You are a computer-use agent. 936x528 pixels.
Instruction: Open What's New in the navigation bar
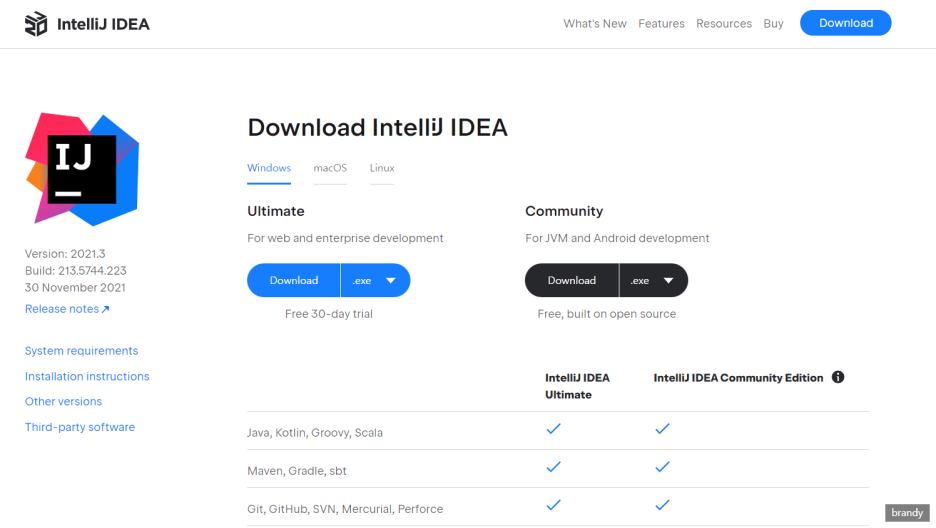(595, 24)
